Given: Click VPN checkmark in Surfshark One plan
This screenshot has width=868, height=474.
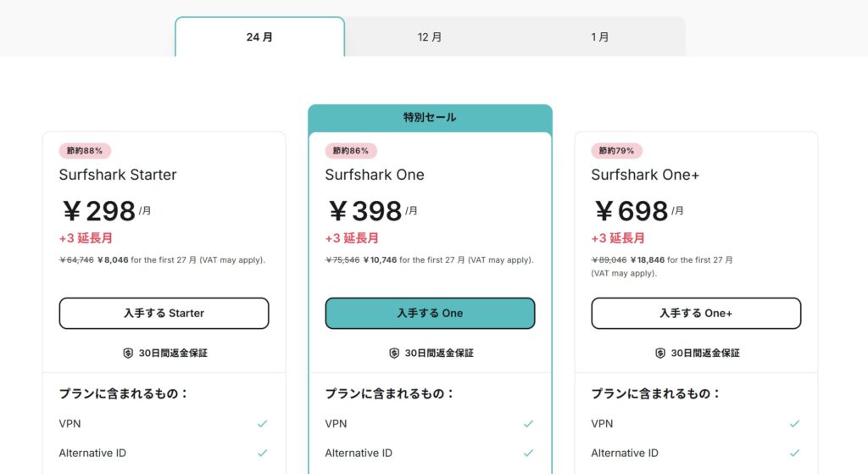Looking at the screenshot, I should tap(529, 423).
